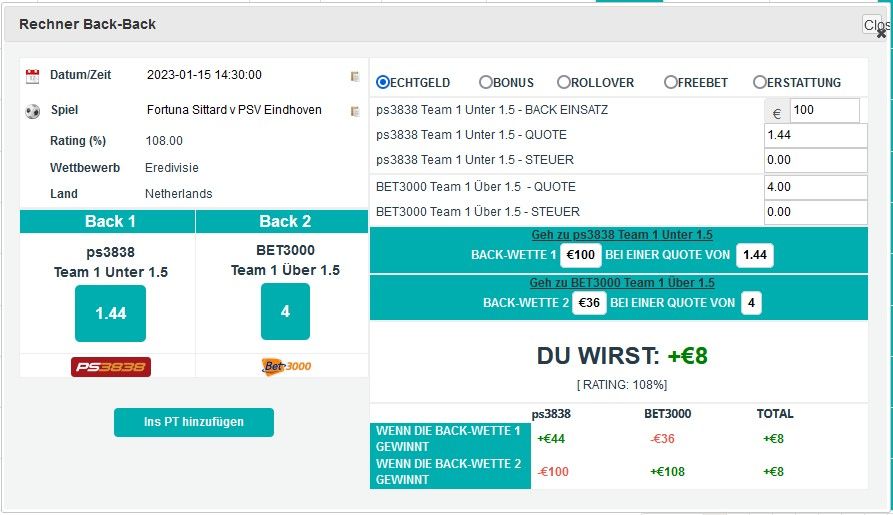Screen dimensions: 893x515
Task: Click the 108.00 rating value
Action: point(164,141)
